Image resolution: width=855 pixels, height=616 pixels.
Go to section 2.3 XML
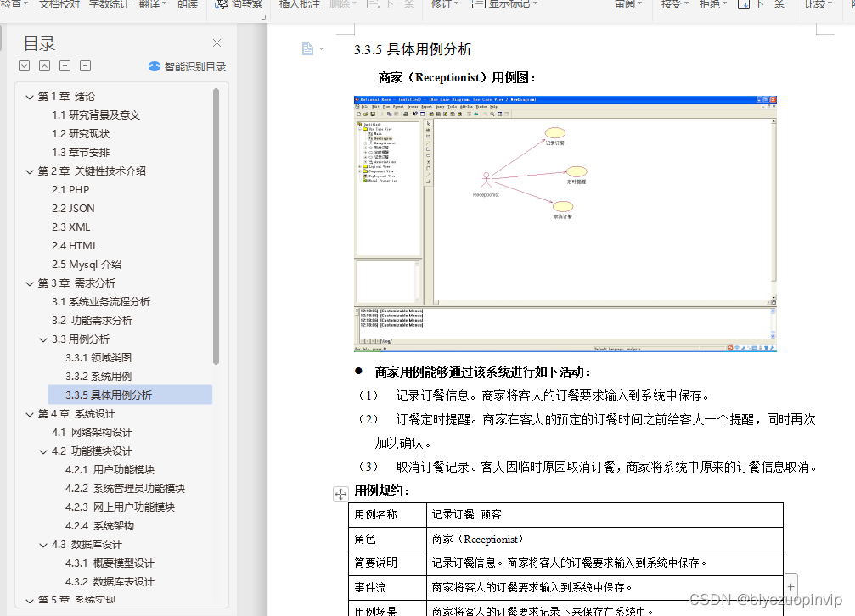pos(71,227)
